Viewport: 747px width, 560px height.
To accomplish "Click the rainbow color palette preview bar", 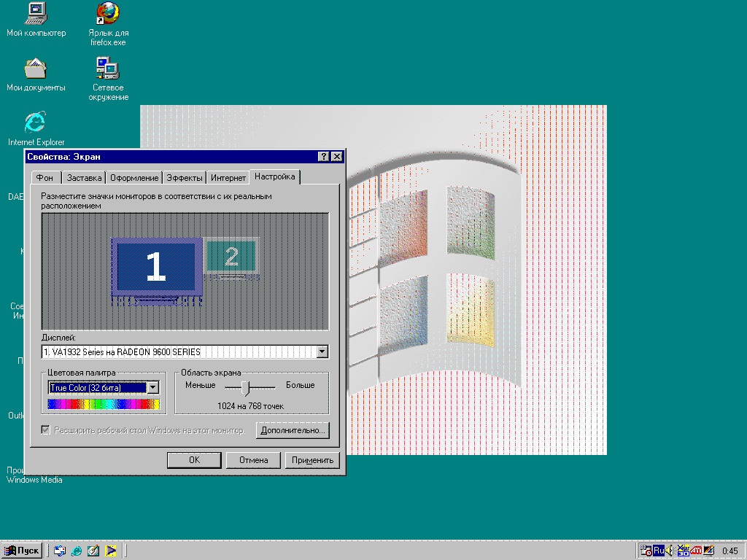I will [104, 405].
